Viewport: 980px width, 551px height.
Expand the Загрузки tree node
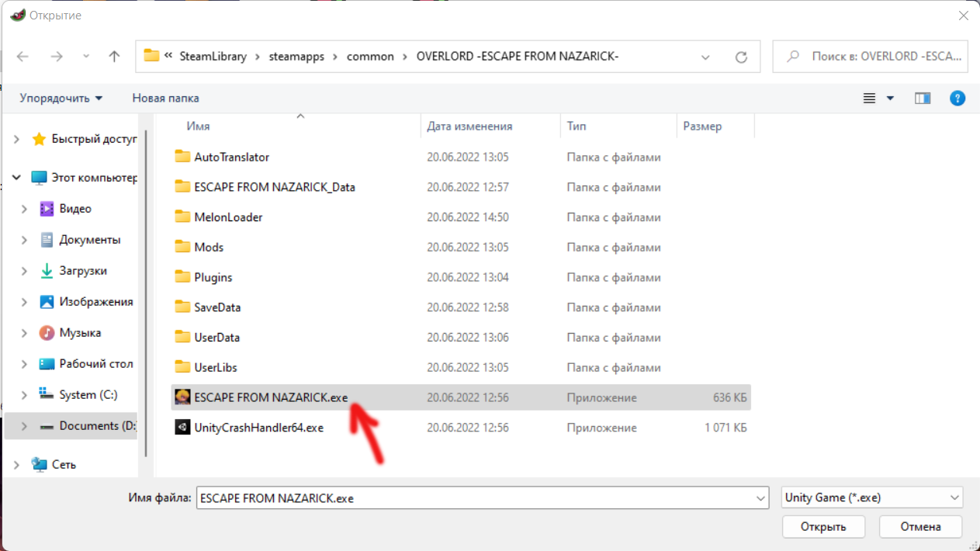pyautogui.click(x=25, y=271)
